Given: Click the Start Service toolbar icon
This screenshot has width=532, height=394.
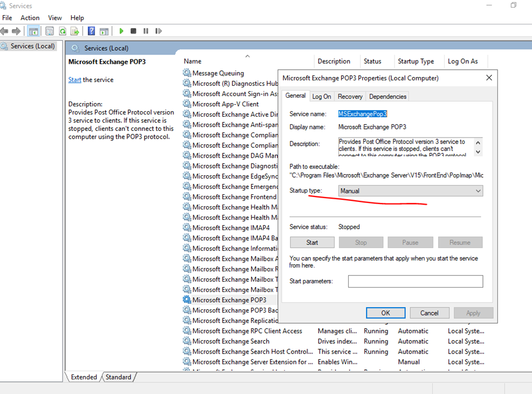Looking at the screenshot, I should pos(121,31).
